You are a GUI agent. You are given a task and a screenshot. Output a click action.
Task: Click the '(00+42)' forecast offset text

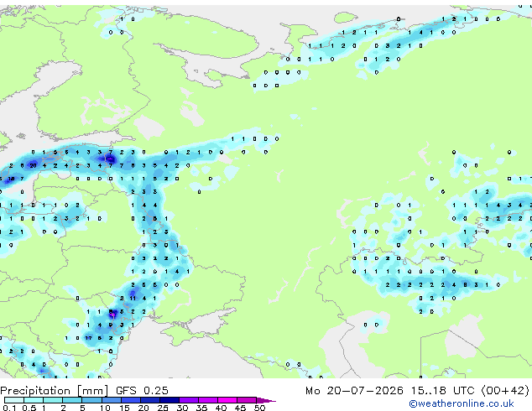point(505,391)
